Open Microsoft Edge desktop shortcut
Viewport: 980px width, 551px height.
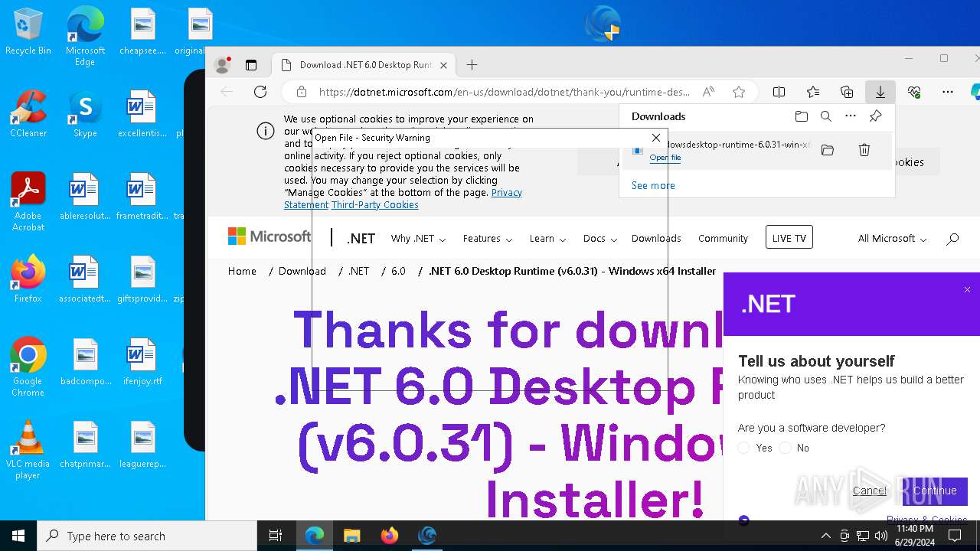point(85,37)
